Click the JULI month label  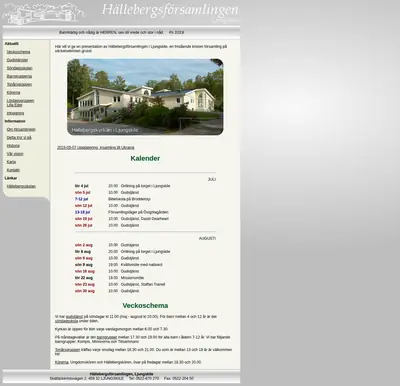[212, 179]
